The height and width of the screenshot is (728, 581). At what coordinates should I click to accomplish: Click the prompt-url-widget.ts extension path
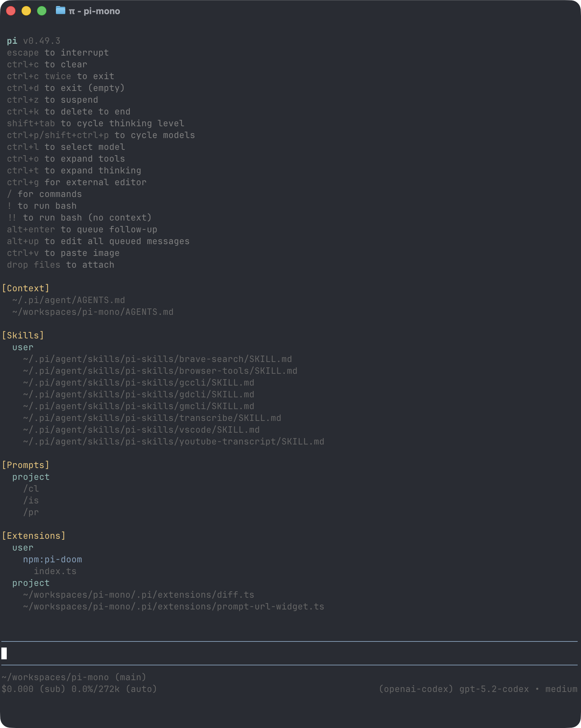click(x=173, y=606)
